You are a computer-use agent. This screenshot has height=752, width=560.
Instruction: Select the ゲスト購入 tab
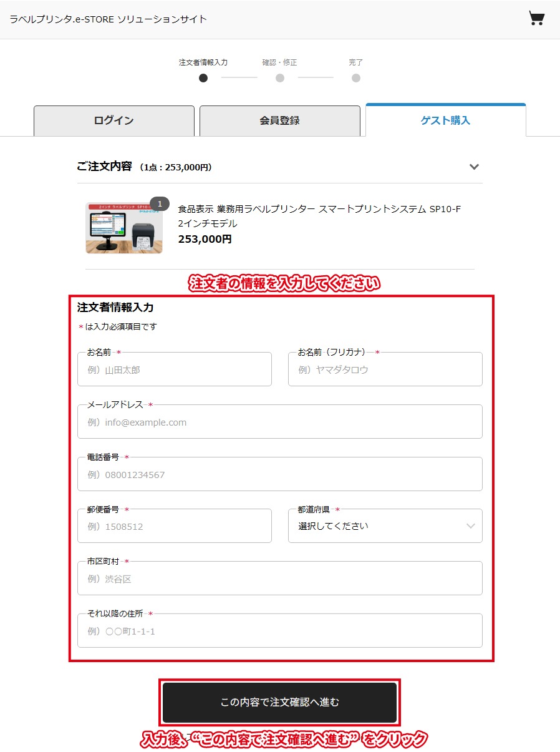[446, 120]
